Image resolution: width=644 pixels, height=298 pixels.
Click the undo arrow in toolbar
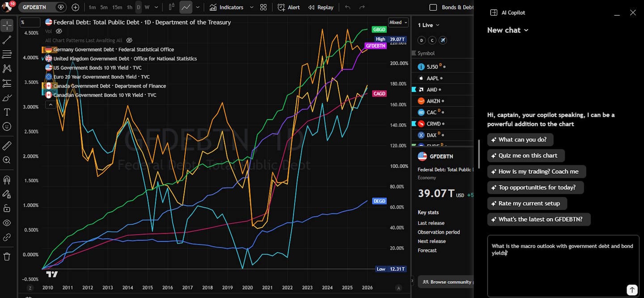click(348, 7)
